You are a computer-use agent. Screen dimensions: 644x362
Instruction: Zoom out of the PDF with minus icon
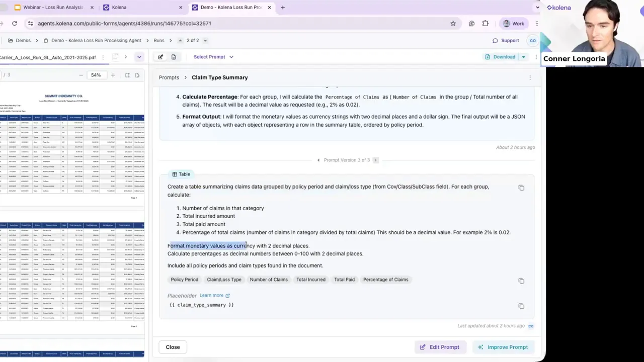(81, 75)
